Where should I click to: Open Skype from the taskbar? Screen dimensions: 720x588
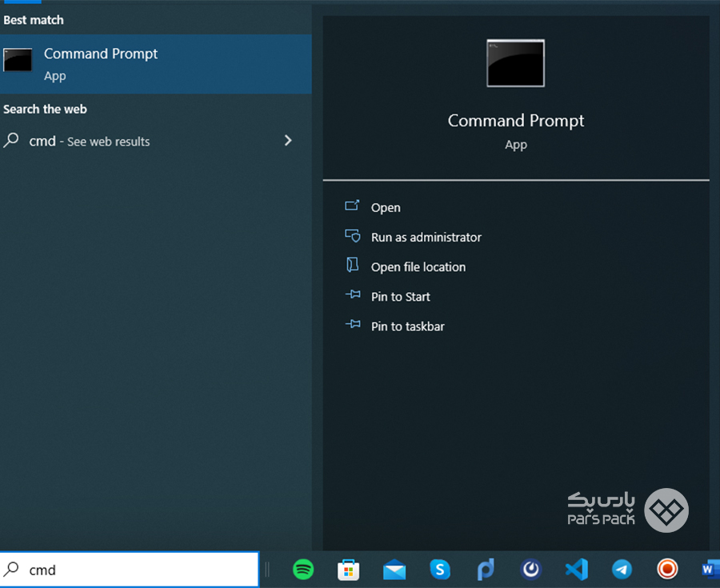pyautogui.click(x=440, y=570)
